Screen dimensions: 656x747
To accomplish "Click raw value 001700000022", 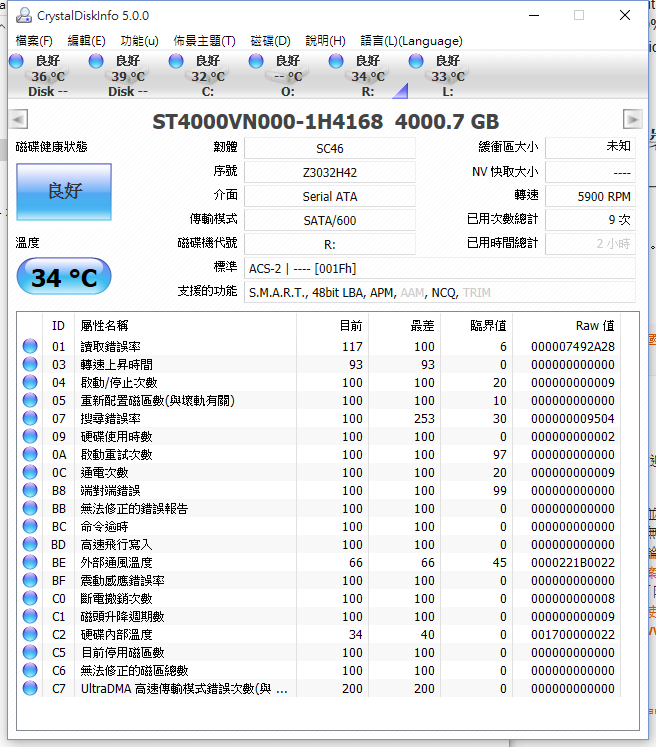I will click(x=573, y=635).
